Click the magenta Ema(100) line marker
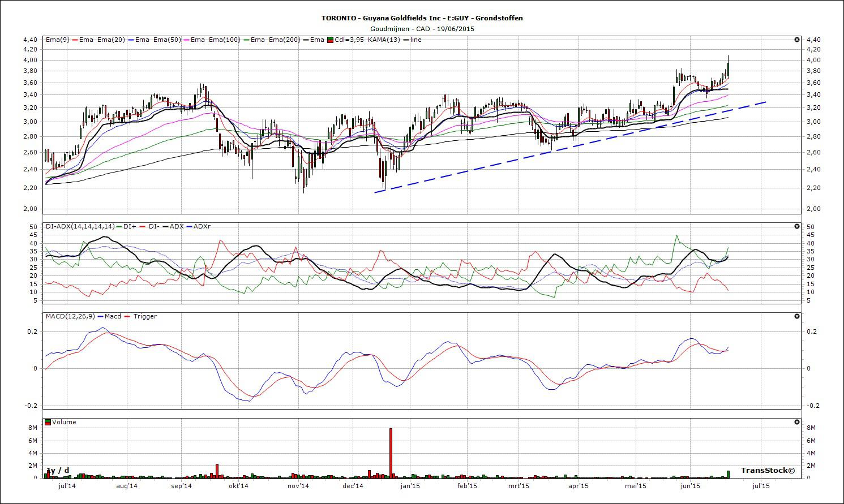This screenshot has height=504, width=844. [186, 40]
